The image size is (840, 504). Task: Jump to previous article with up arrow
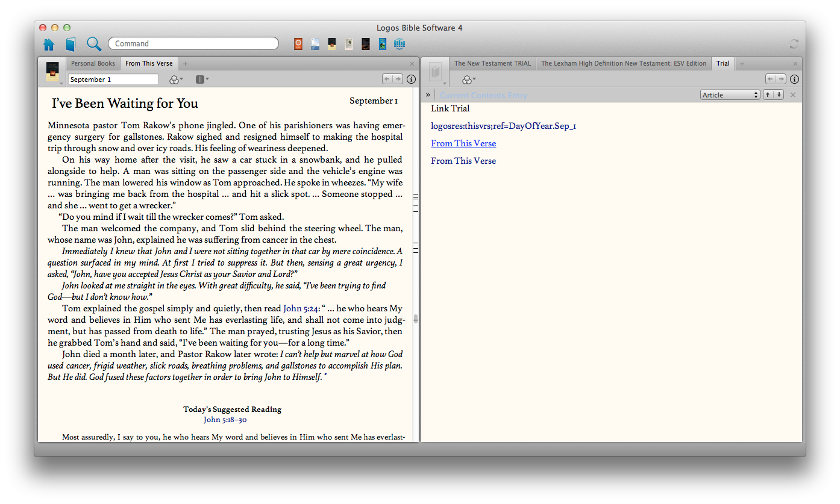(768, 95)
